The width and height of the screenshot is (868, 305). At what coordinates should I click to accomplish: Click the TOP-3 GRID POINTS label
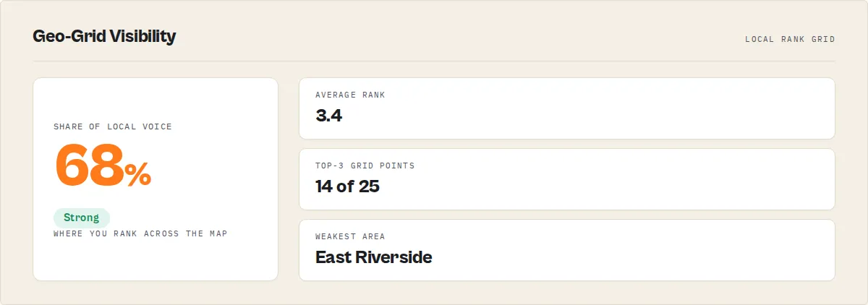tap(365, 166)
